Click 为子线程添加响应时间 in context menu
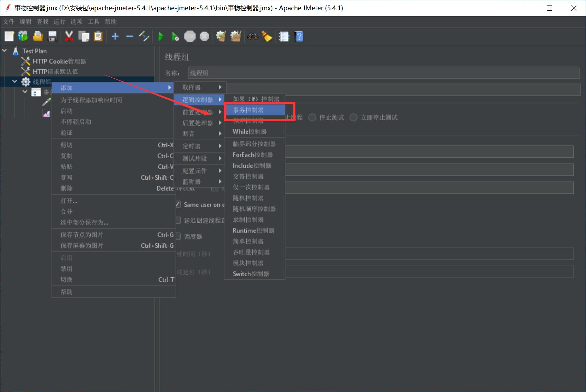Viewport: 586px width, 392px height. click(114, 100)
